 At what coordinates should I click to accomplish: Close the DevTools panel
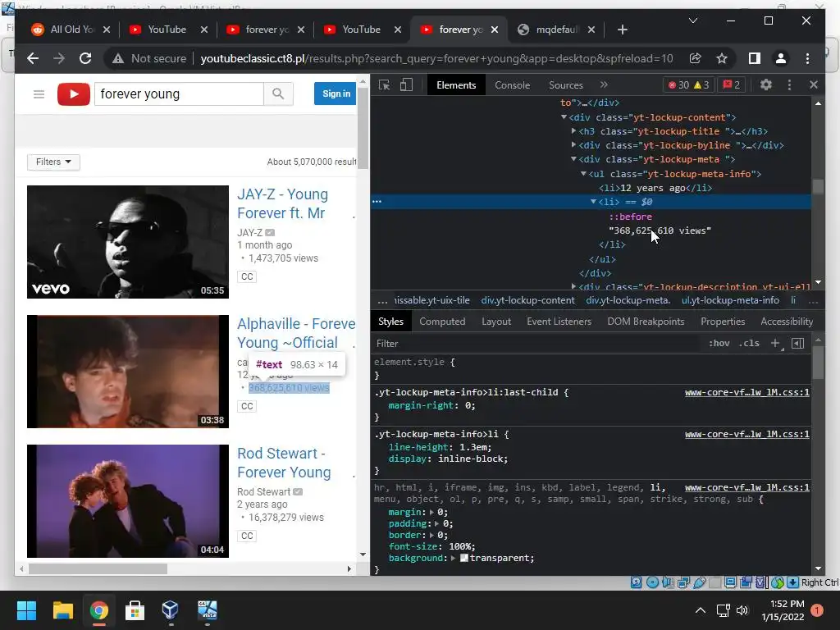(813, 84)
